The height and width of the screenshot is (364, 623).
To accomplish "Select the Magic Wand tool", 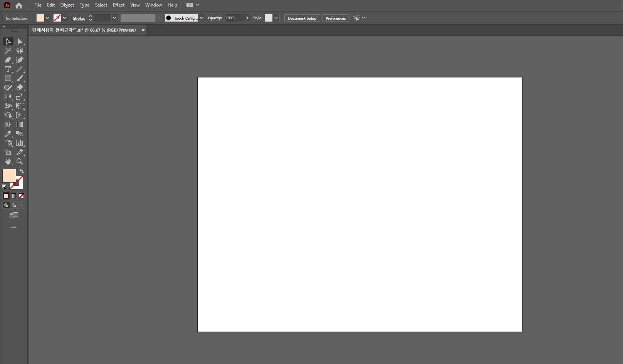I will tap(8, 50).
